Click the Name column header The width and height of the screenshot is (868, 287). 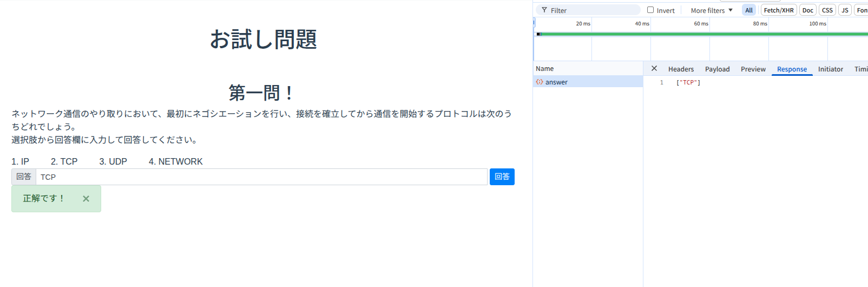[x=544, y=69]
